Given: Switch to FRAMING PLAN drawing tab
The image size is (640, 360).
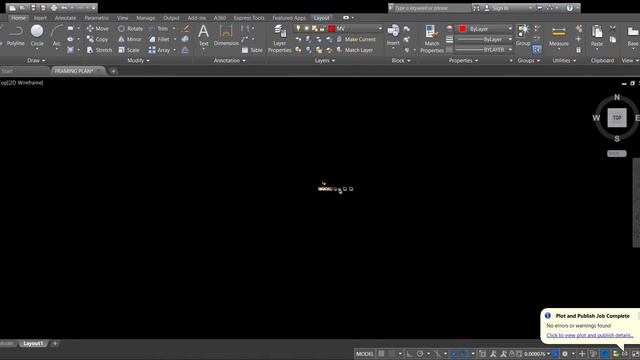Looking at the screenshot, I should click(x=74, y=71).
